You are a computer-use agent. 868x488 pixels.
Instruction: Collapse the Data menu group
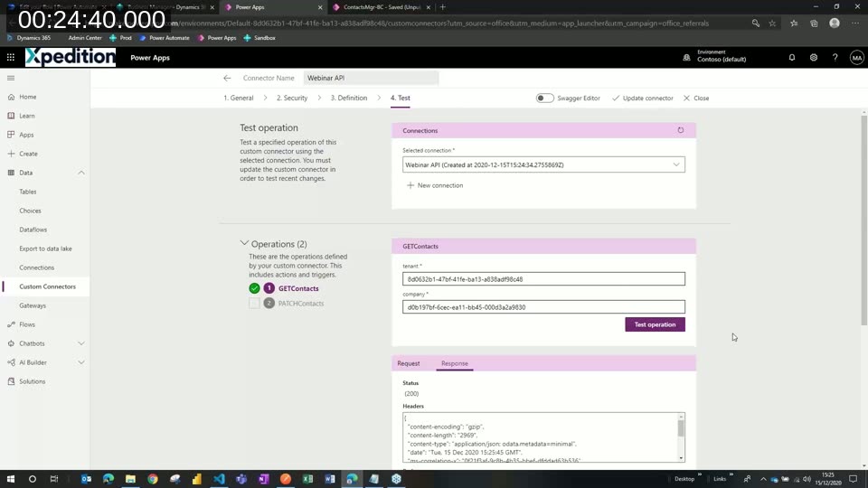[81, 173]
